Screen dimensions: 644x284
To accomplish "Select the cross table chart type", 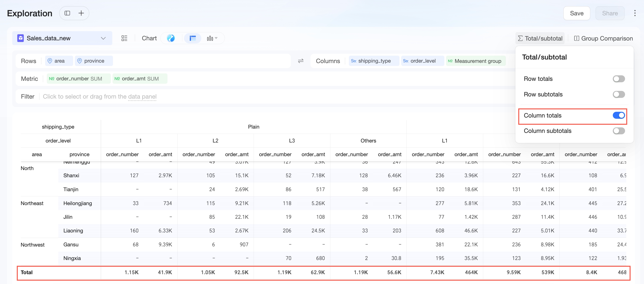I will [x=192, y=38].
